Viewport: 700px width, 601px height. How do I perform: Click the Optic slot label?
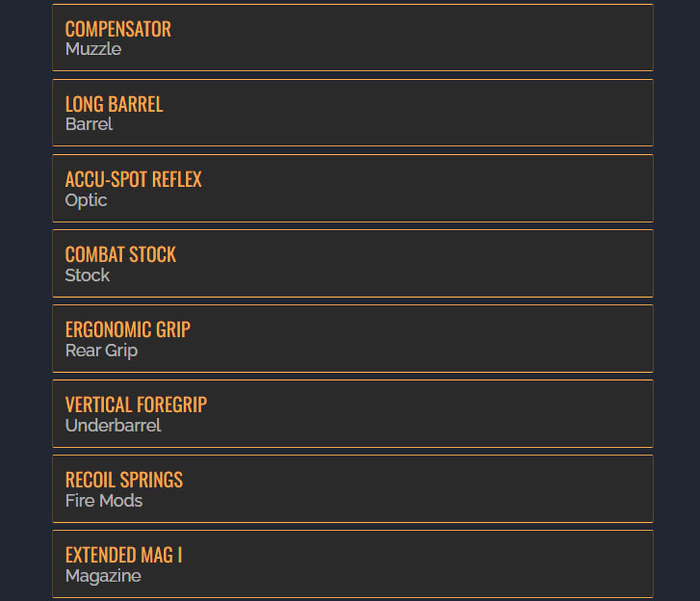tap(86, 200)
